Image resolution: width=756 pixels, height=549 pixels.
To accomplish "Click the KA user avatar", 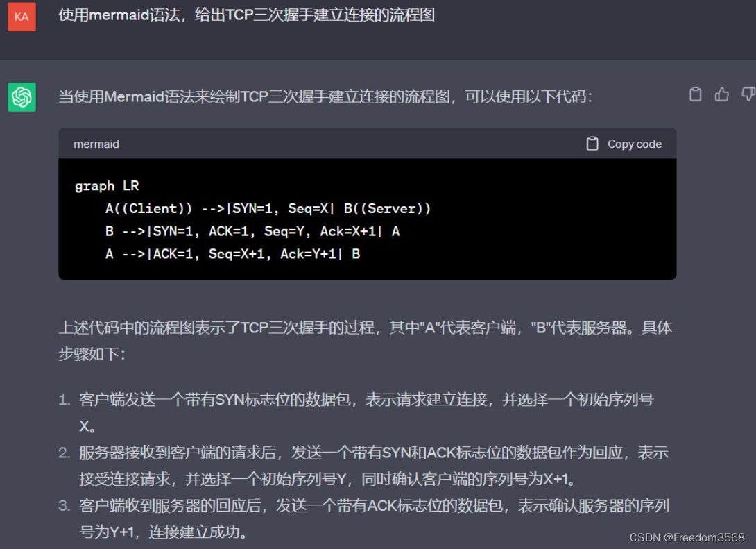I will 22,17.
